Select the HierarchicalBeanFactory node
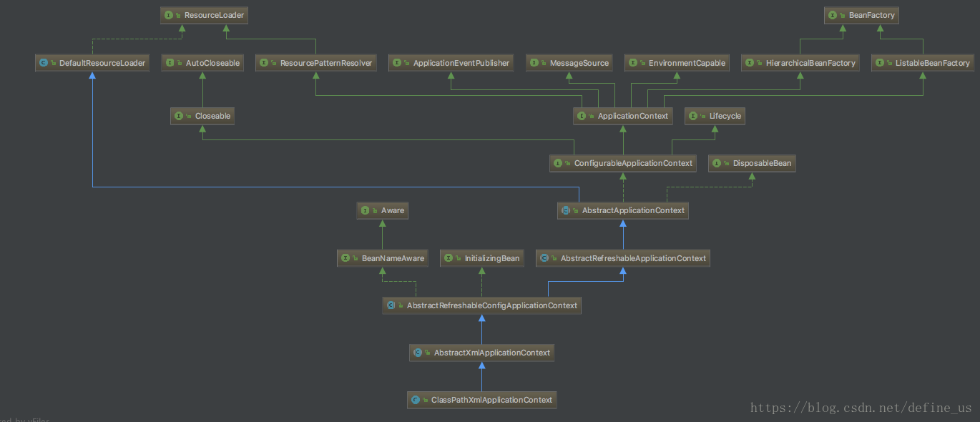The height and width of the screenshot is (422, 980). pyautogui.click(x=800, y=63)
